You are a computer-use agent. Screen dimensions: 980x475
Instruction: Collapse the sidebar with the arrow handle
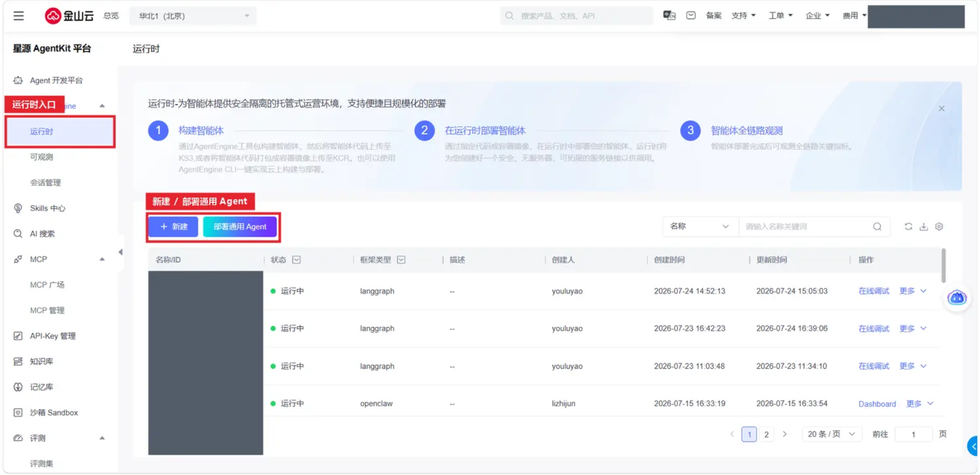tap(120, 252)
